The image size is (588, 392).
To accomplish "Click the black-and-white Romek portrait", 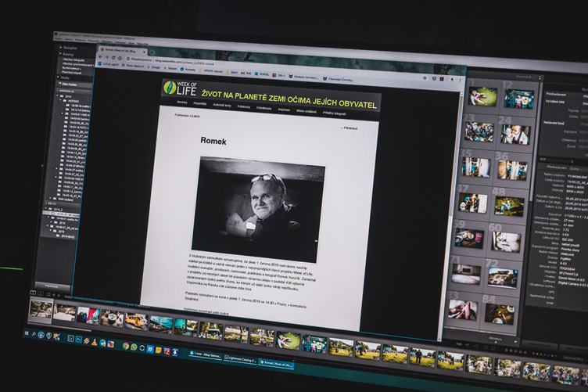I will point(258,210).
